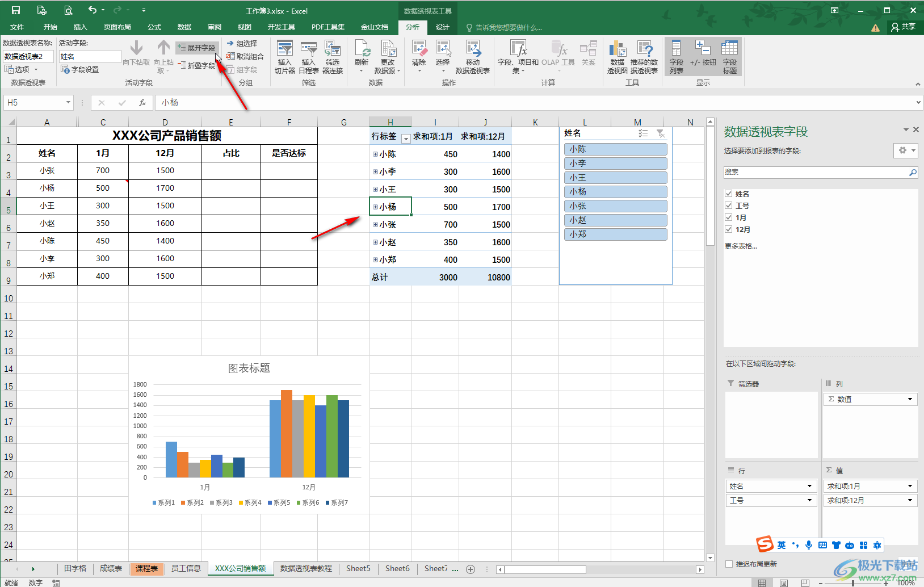This screenshot has height=587, width=924.
Task: Click Expand Field button
Action: click(x=196, y=48)
